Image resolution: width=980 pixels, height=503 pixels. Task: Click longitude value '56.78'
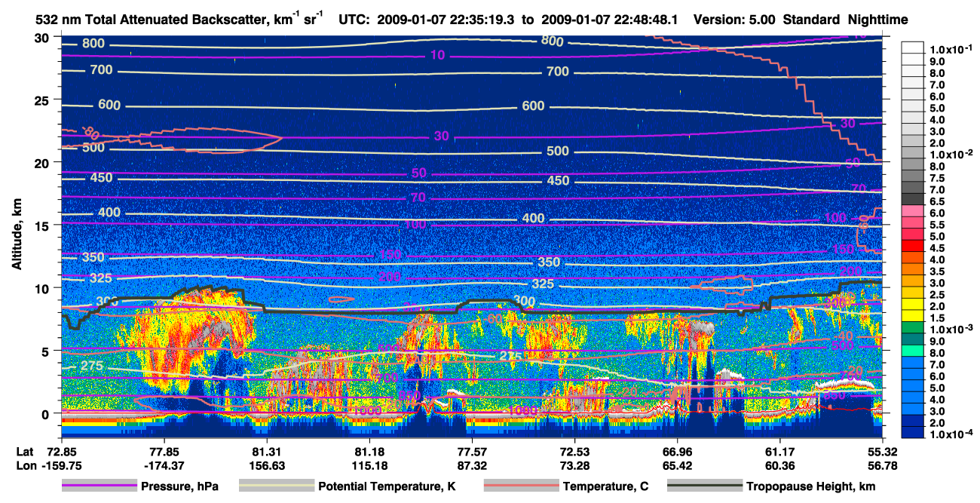pyautogui.click(x=882, y=466)
